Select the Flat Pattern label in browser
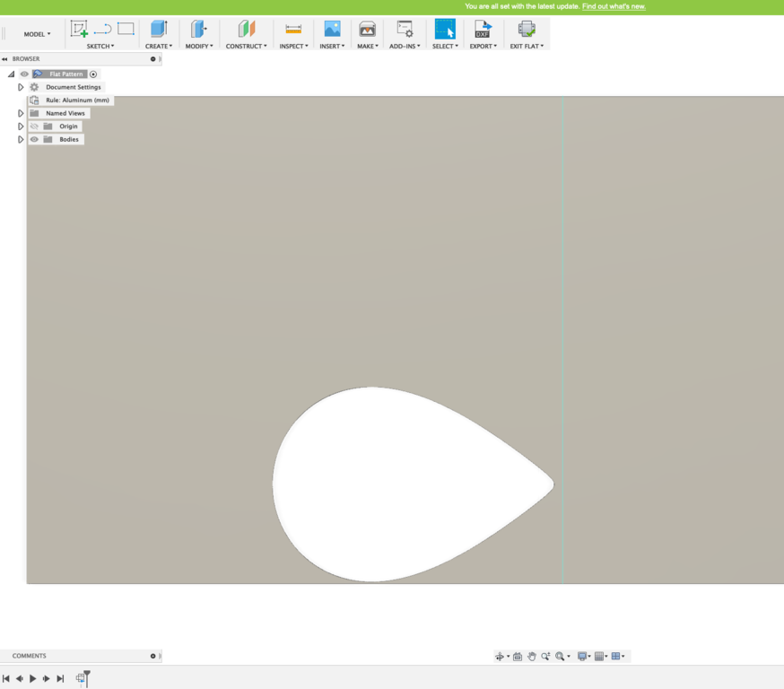 pos(66,74)
